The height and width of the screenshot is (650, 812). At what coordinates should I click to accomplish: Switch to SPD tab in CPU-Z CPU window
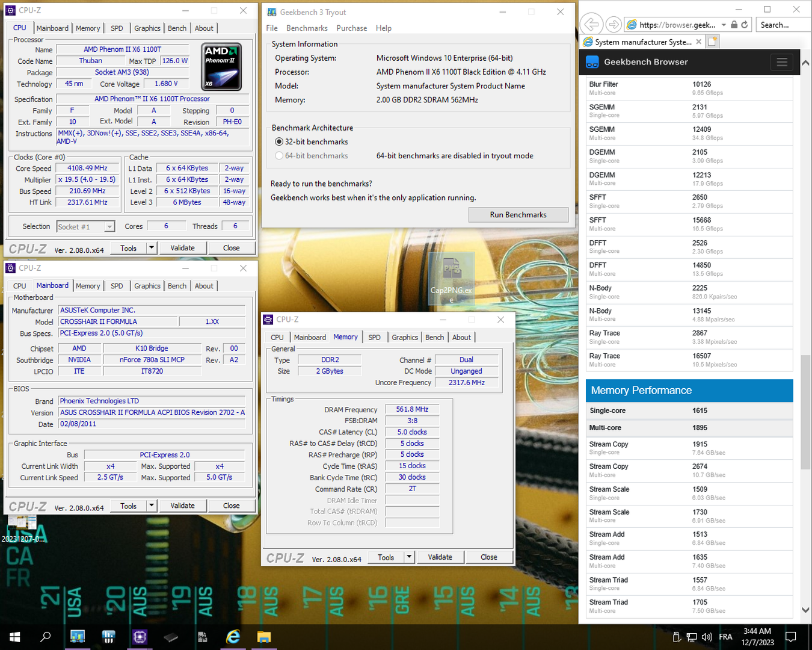117,28
